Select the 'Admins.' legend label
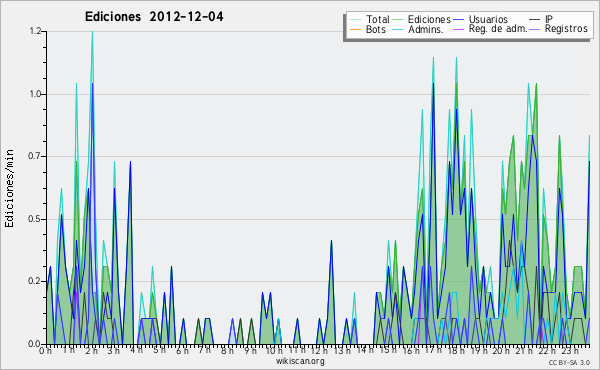This screenshot has height=370, width=600. pos(426,29)
